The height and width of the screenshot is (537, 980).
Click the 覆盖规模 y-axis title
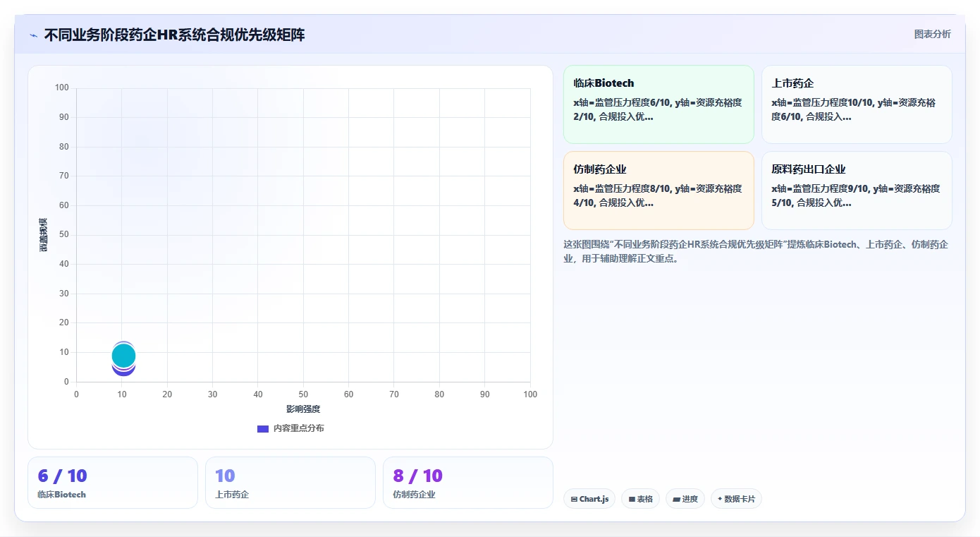pos(43,235)
